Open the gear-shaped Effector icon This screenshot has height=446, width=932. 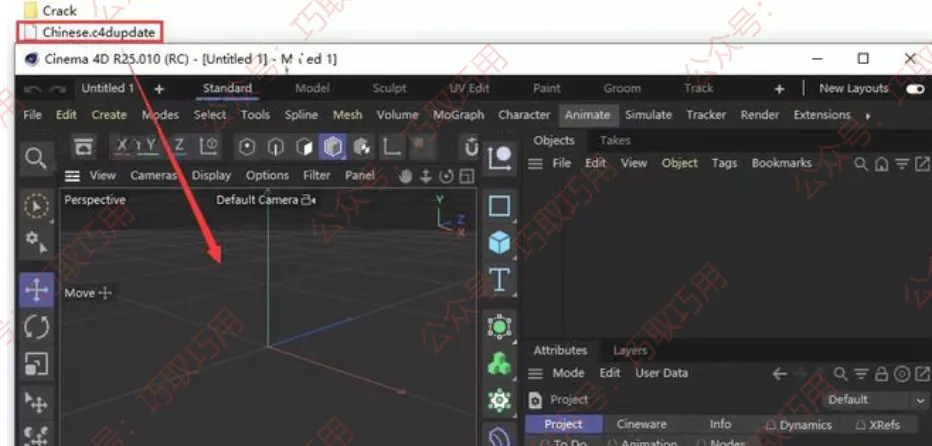(499, 400)
